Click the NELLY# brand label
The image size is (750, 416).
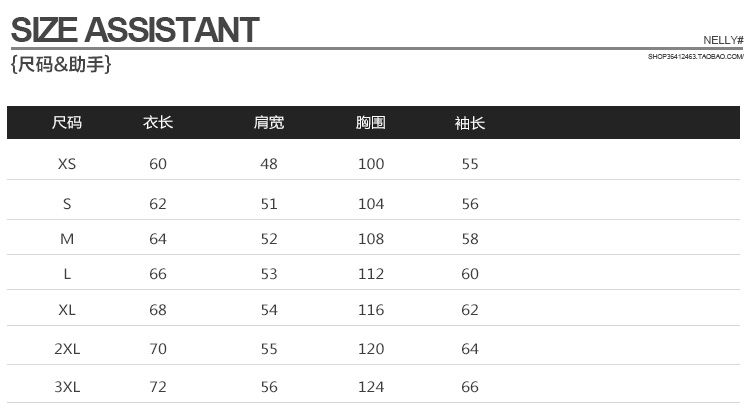[723, 40]
